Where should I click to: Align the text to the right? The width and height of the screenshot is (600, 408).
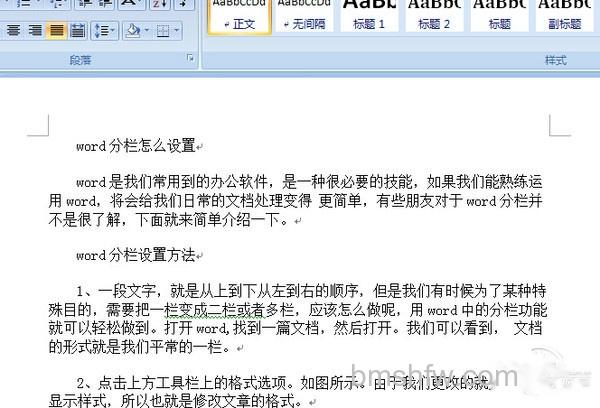pyautogui.click(x=35, y=30)
